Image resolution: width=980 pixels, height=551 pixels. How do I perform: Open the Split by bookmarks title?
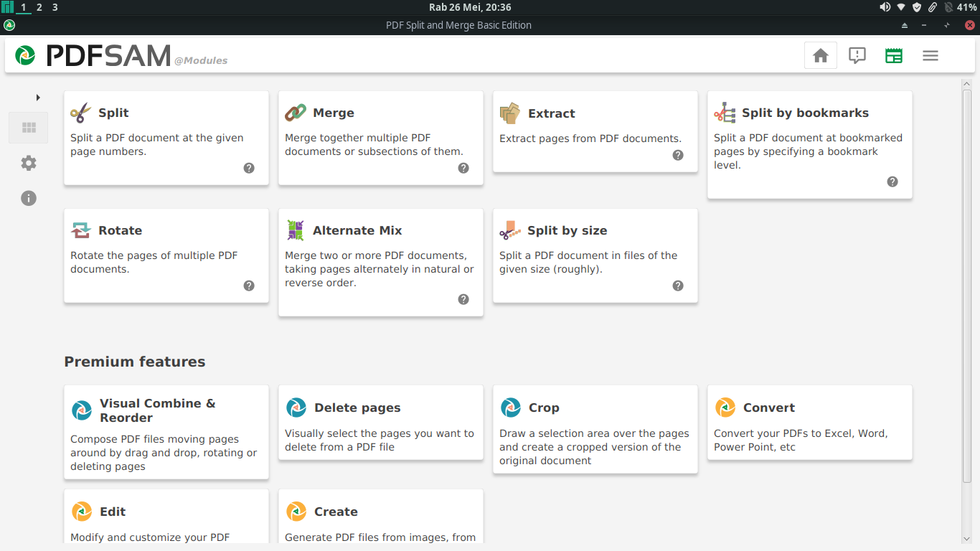click(x=805, y=113)
